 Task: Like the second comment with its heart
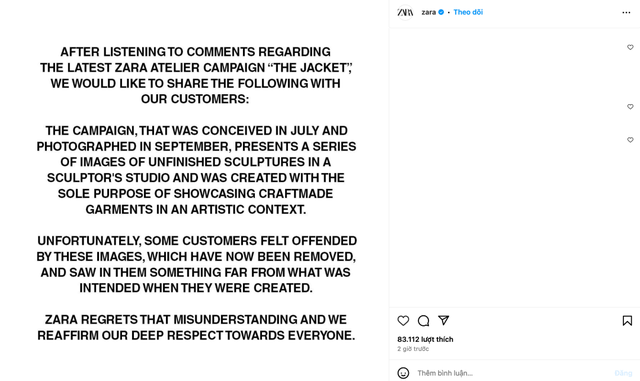point(630,107)
